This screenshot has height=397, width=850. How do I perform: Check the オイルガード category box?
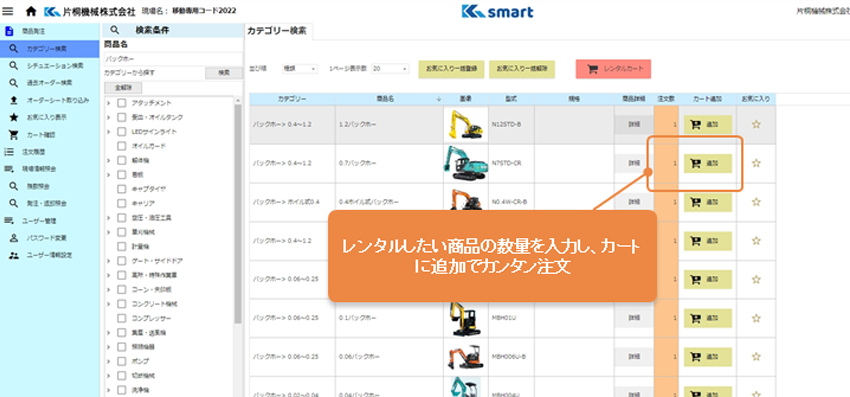tap(121, 146)
